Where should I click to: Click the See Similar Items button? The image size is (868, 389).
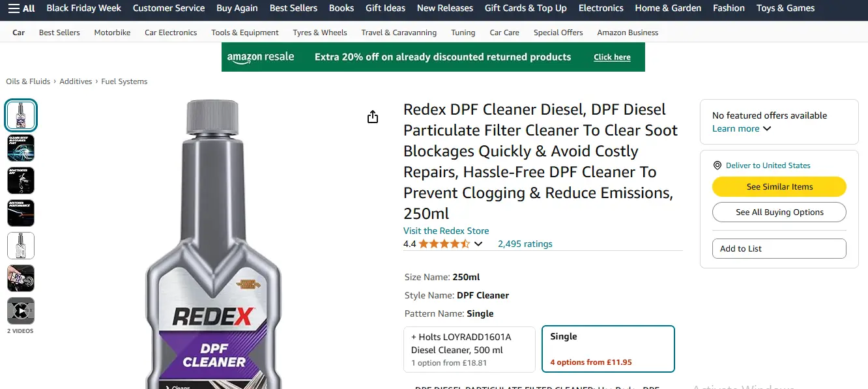[779, 186]
